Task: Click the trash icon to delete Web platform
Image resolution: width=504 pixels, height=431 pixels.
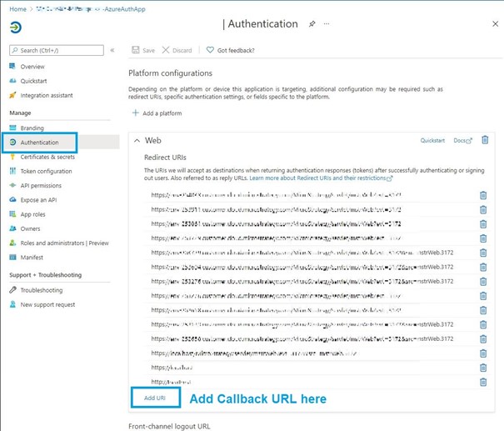Action: 485,140
